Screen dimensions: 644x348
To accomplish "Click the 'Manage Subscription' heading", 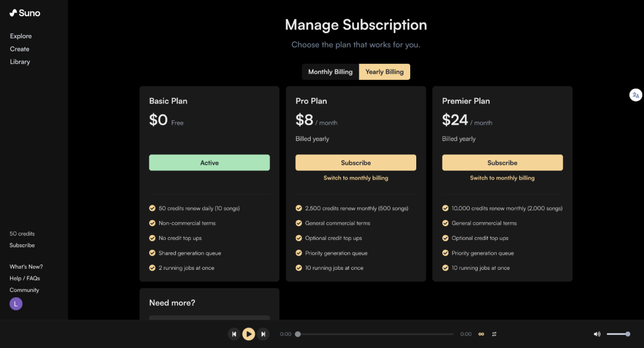I will coord(355,24).
